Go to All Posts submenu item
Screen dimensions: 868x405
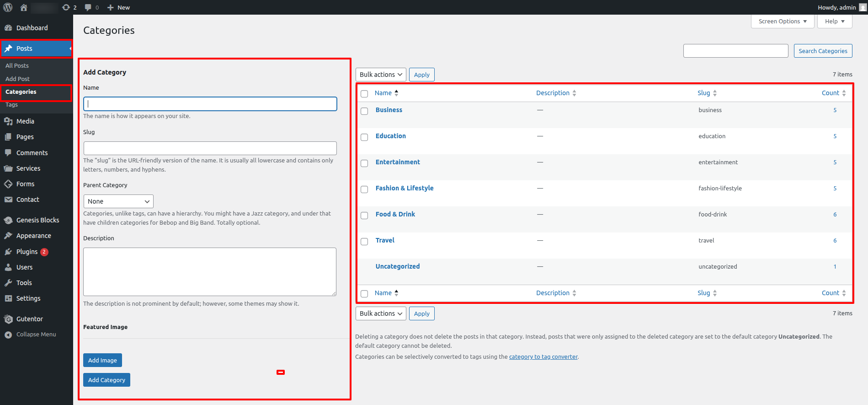tap(17, 66)
